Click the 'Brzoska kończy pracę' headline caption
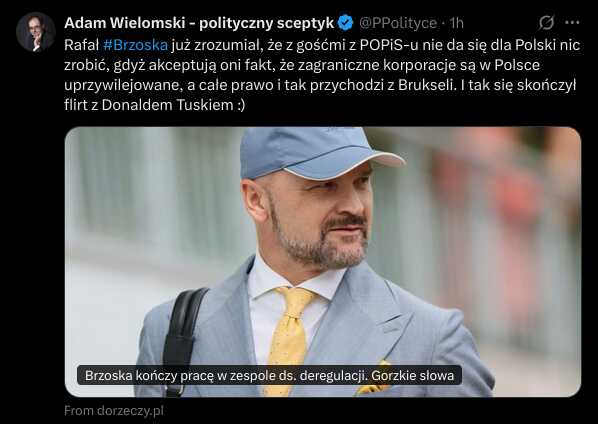 coord(269,376)
